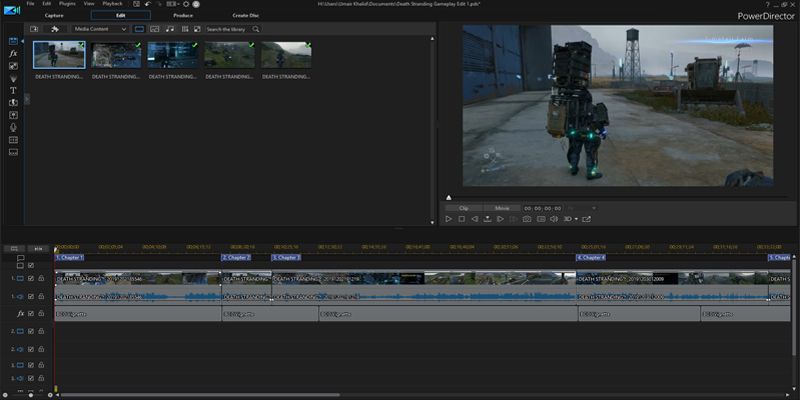
Task: Toggle the video track 1 enable checkbox
Action: (31, 279)
